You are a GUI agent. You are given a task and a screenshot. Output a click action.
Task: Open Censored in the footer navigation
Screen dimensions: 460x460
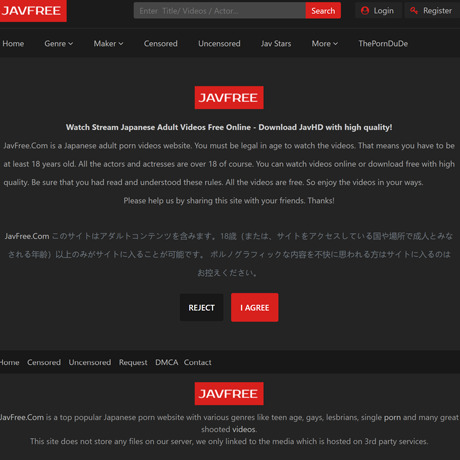(44, 362)
